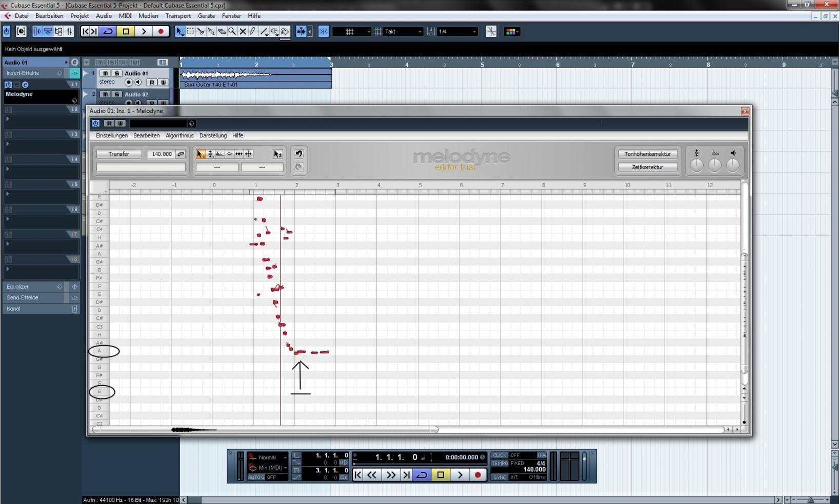
Task: Click Play in the transport panel
Action: [459, 475]
